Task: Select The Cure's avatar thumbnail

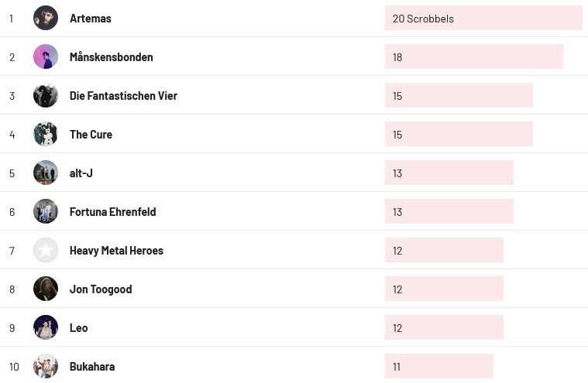Action: pos(46,134)
